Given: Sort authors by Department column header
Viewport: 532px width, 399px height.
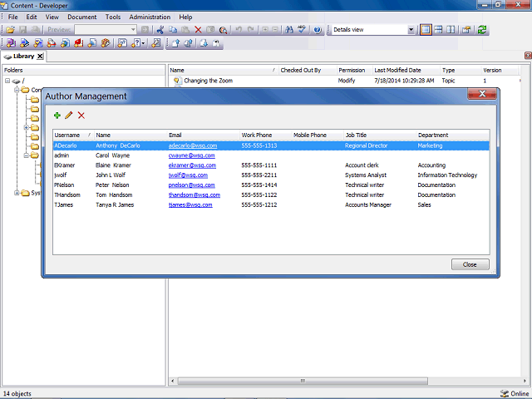Looking at the screenshot, I should coord(452,135).
